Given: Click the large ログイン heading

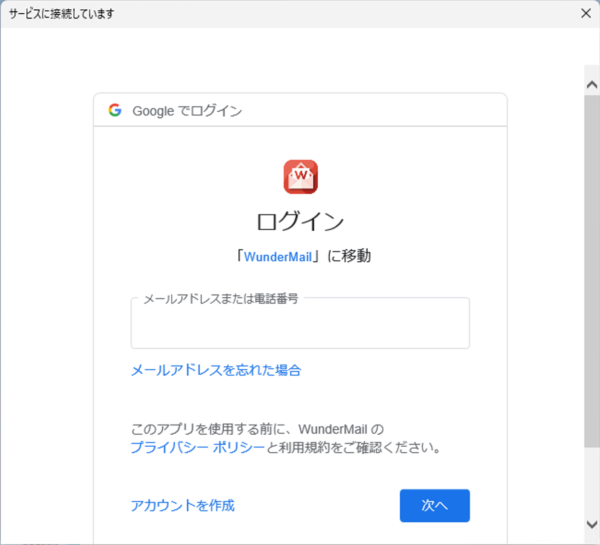Looking at the screenshot, I should click(300, 221).
